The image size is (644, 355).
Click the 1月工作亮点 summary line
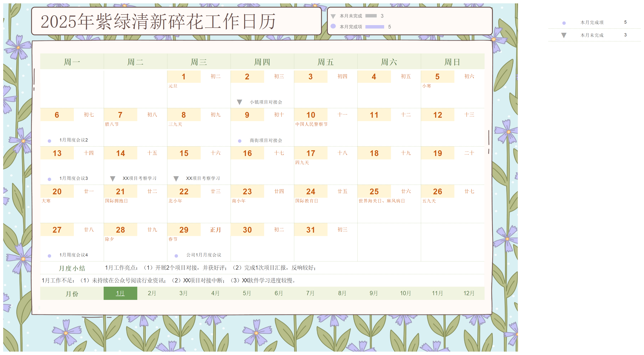210,268
